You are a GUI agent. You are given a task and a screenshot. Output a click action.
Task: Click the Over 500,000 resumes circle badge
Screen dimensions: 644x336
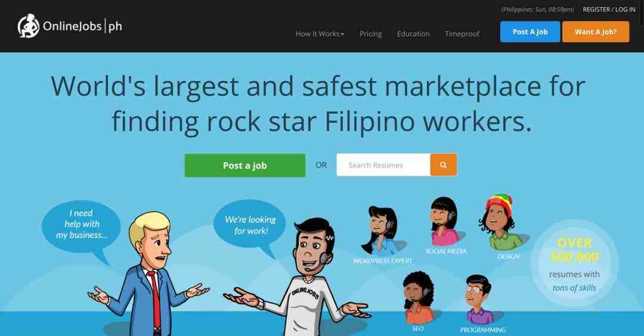tap(574, 264)
